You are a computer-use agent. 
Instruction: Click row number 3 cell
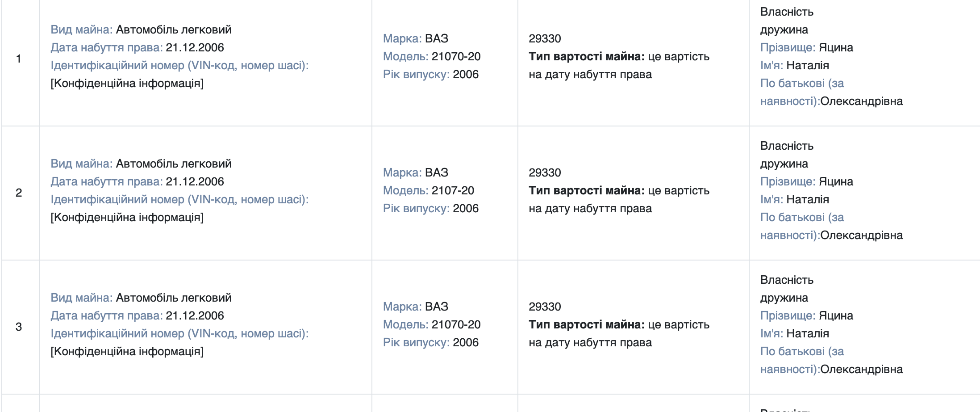pos(21,327)
